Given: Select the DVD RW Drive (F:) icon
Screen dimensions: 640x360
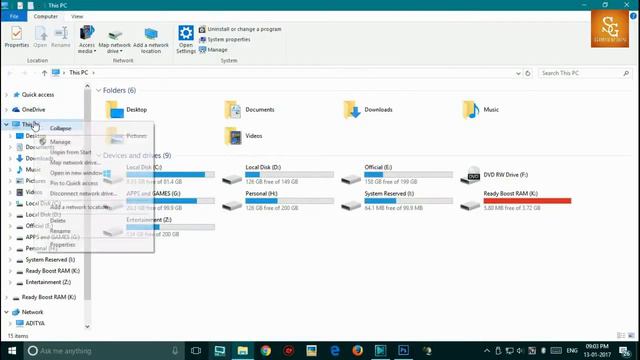Looking at the screenshot, I should point(470,175).
